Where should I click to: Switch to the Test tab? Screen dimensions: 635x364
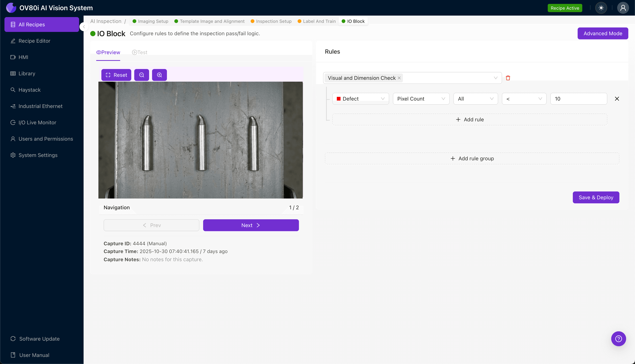click(140, 52)
